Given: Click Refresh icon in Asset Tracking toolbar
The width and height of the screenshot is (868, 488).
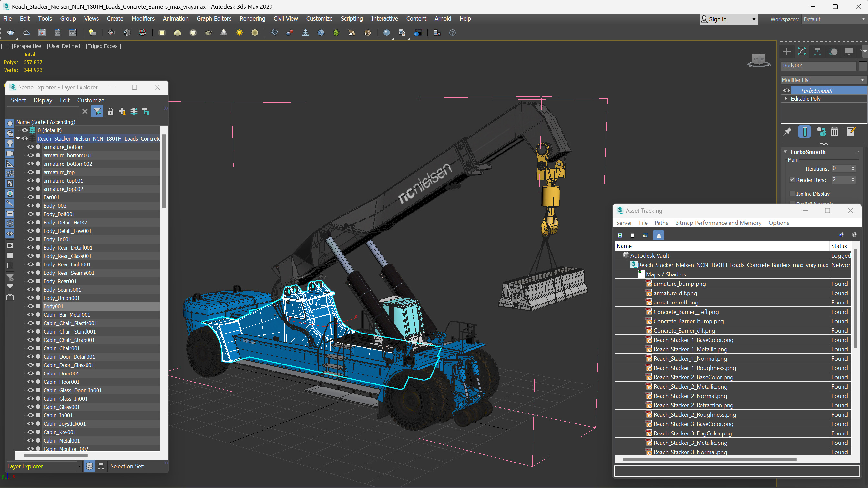Looking at the screenshot, I should tap(620, 235).
